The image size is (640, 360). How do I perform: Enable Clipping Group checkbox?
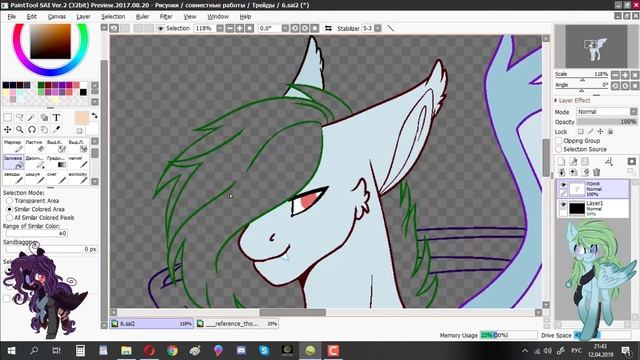tap(559, 140)
